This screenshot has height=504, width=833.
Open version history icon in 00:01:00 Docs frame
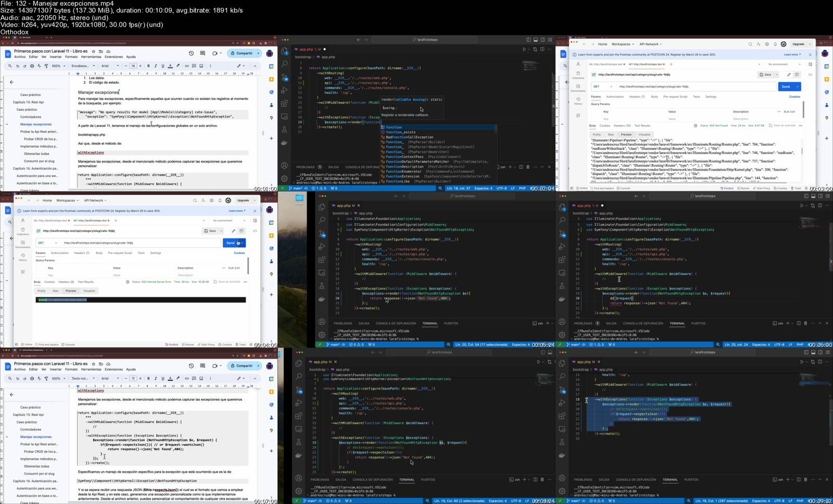(191, 53)
